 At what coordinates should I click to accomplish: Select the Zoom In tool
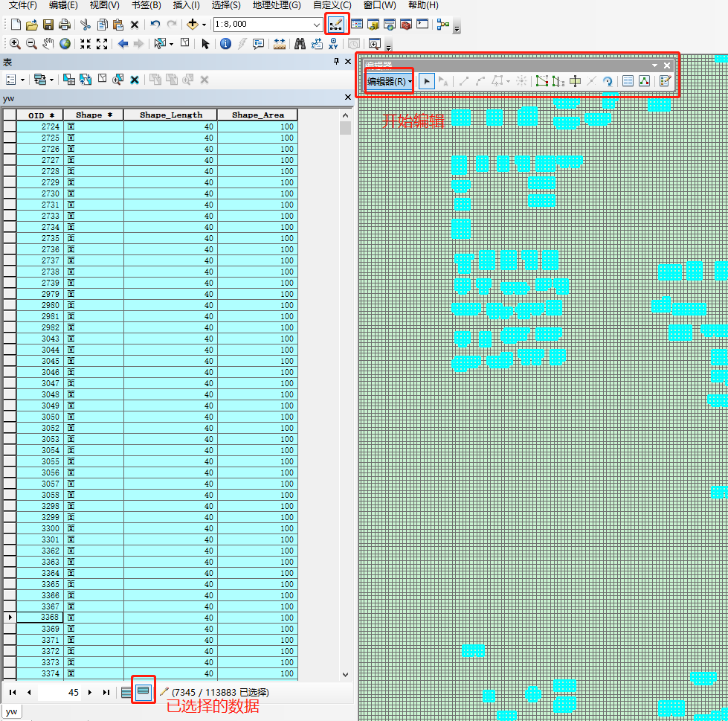tap(15, 44)
